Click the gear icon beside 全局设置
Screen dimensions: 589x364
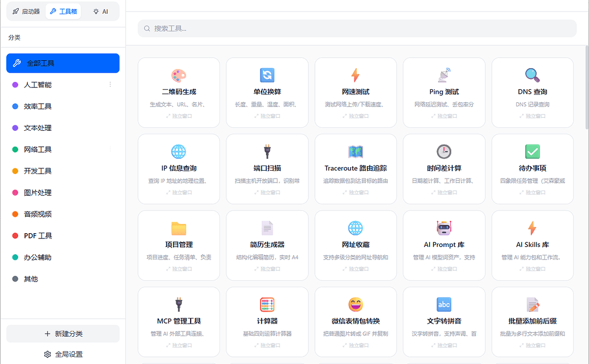[x=47, y=354]
